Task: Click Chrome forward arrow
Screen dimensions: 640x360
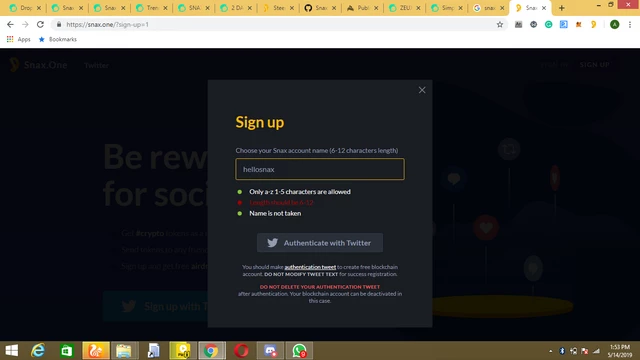Action: [x=25, y=24]
